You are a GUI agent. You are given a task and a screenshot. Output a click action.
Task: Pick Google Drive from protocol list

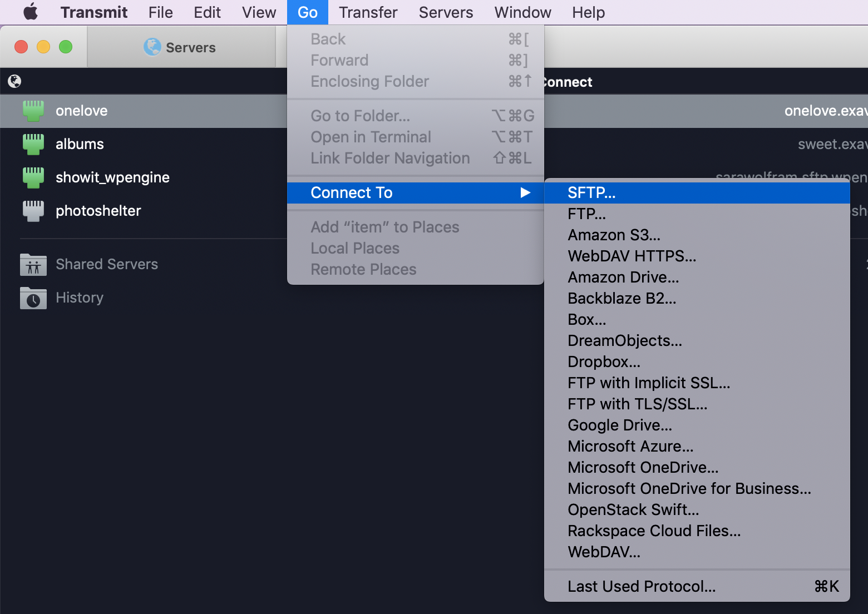point(620,425)
